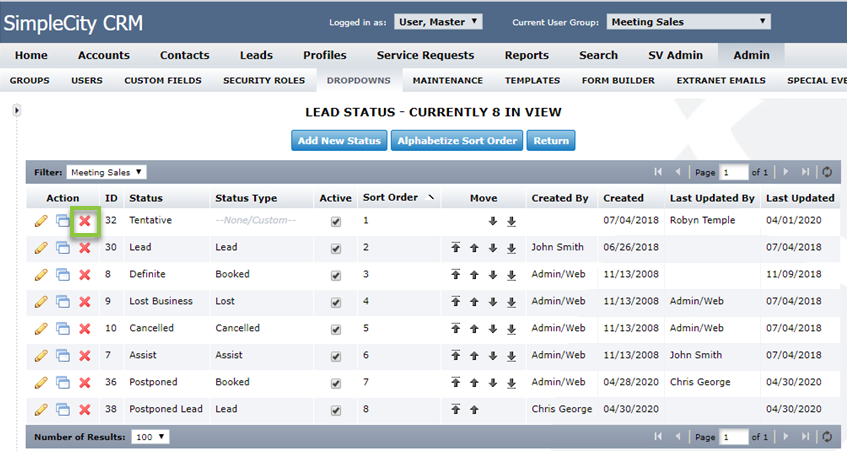Viewport: 847px width, 451px height.
Task: Open the Reports menu
Action: pos(527,55)
